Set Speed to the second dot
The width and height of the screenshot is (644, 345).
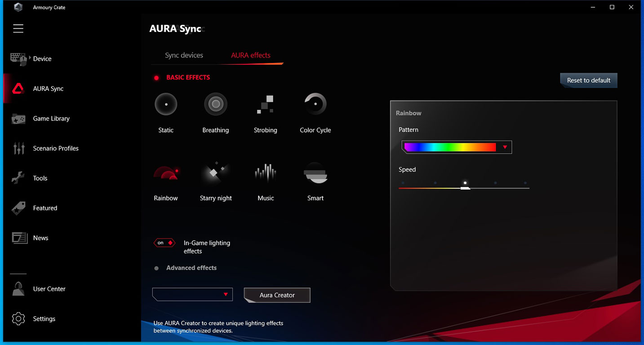(x=435, y=183)
